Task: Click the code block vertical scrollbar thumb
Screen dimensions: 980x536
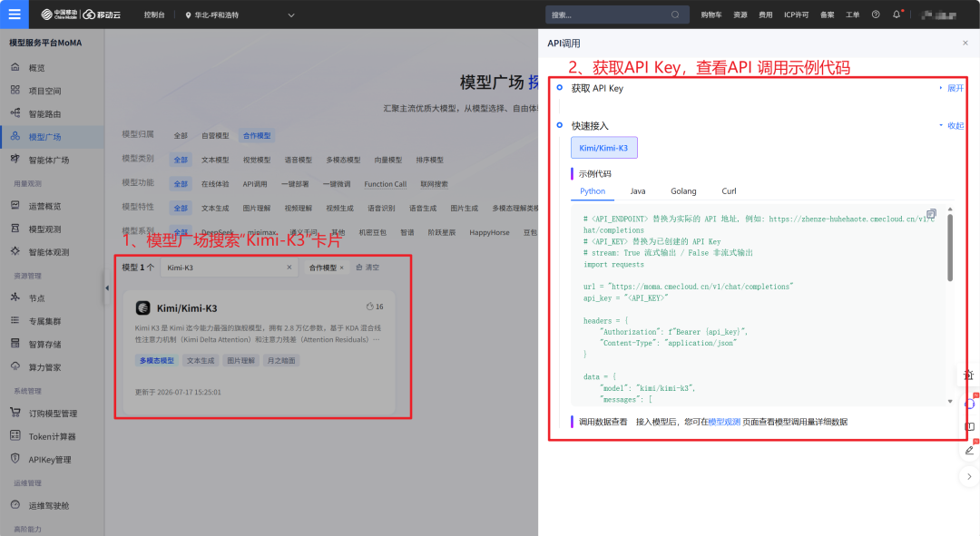Action: click(950, 248)
